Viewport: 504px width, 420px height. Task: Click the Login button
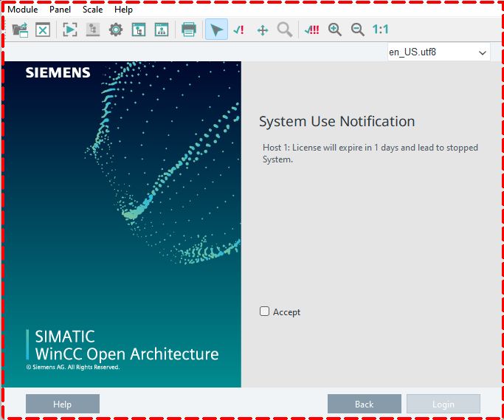tap(443, 404)
